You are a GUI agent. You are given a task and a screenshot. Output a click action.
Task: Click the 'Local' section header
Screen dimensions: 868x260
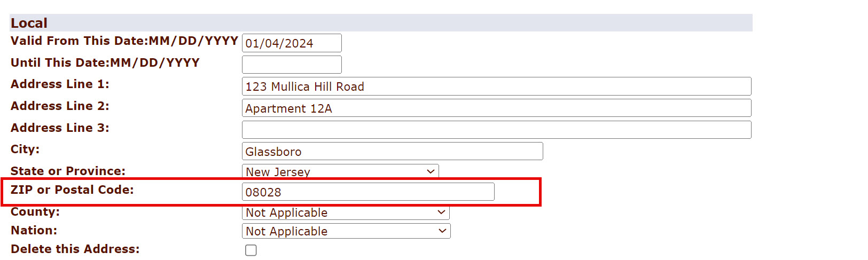(x=29, y=23)
